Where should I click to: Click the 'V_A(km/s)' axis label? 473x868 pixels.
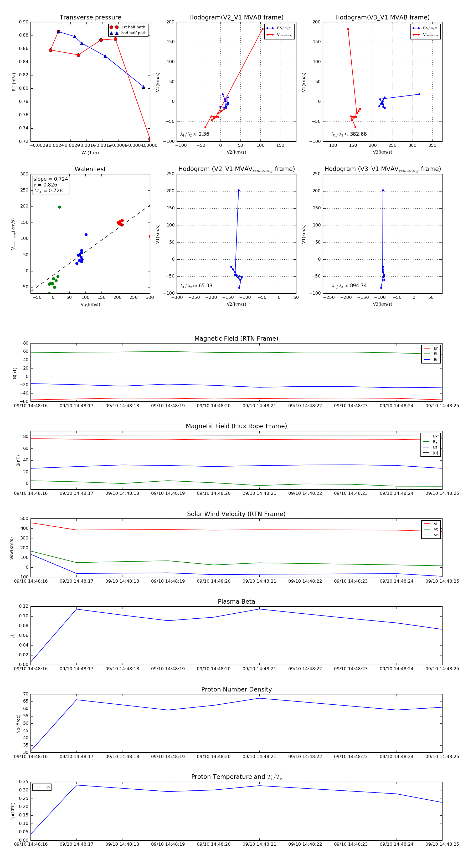tap(90, 305)
